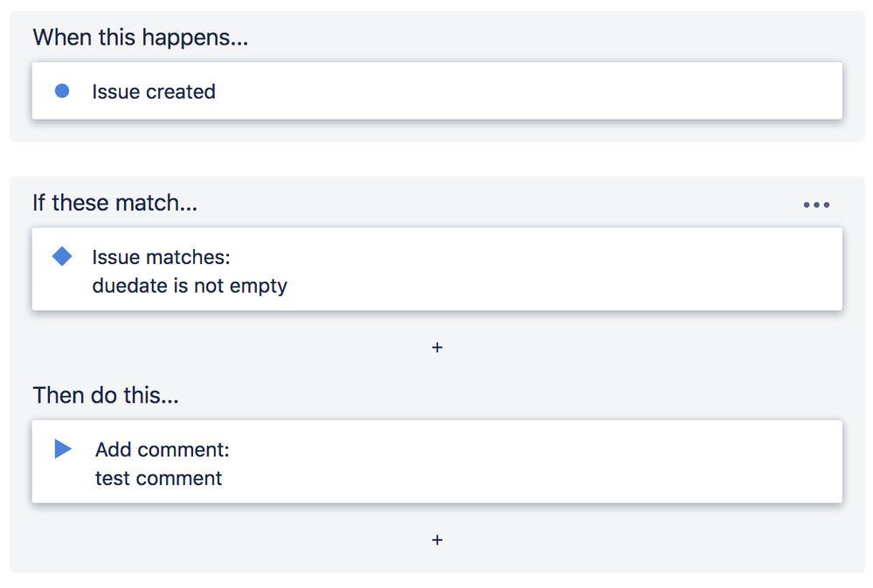Click the Then do this heading

[105, 395]
